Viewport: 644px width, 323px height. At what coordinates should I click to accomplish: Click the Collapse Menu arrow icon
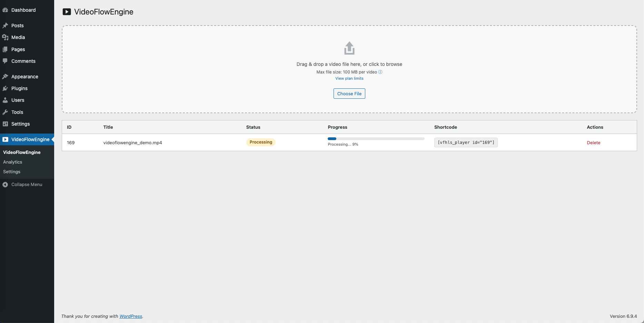pos(5,185)
